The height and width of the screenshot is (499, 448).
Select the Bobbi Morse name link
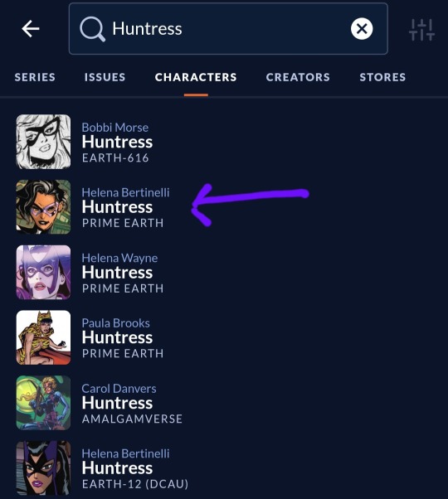(x=115, y=128)
